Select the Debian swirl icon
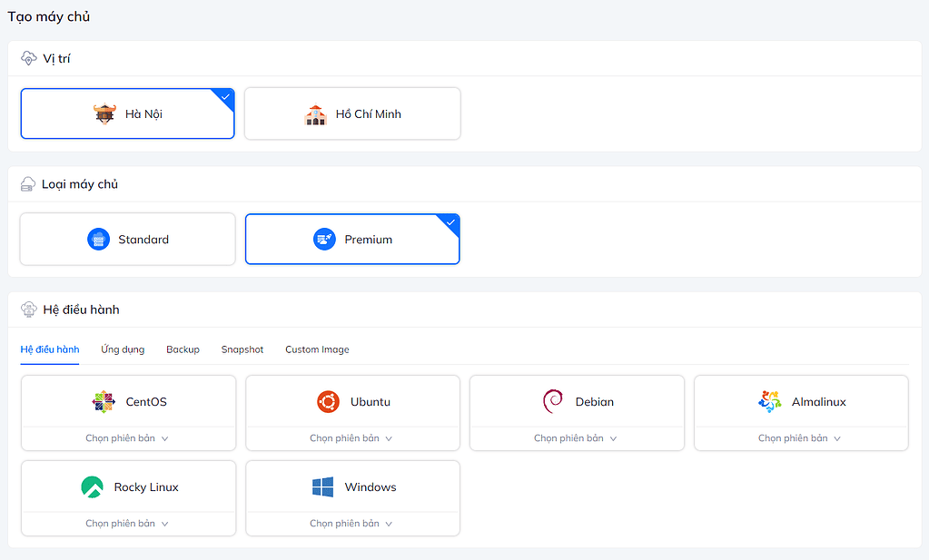The height and width of the screenshot is (560, 929). pos(552,400)
